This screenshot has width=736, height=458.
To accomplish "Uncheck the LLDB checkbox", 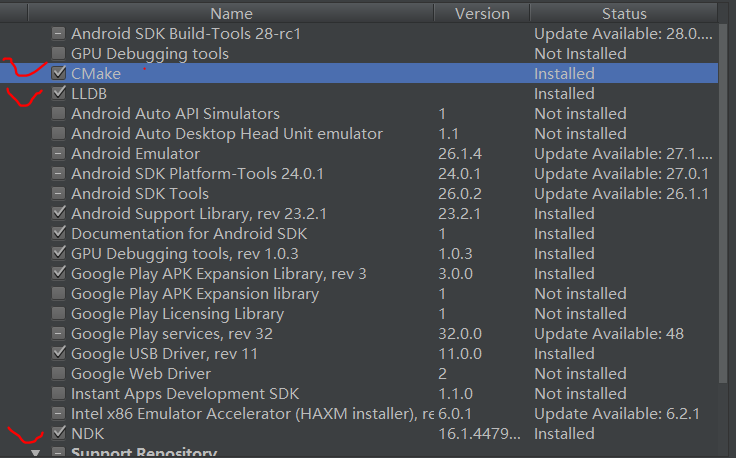I will click(58, 93).
